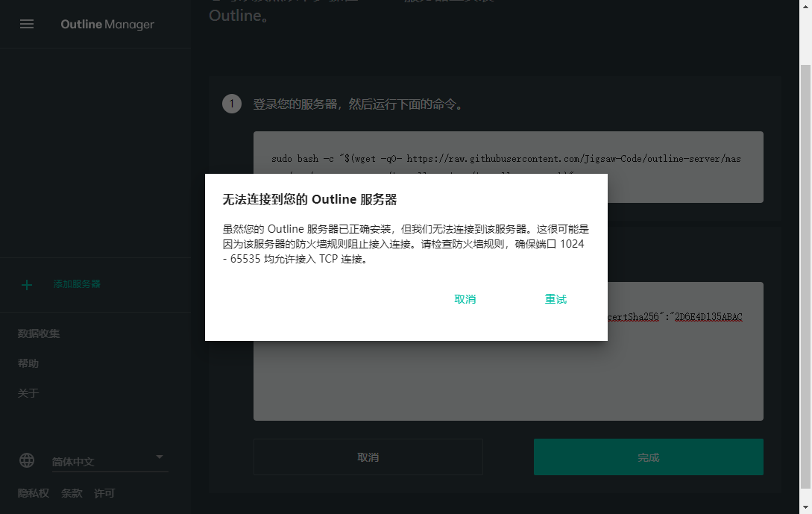Select 添加服务器 in sidebar
812x514 pixels.
pos(77,284)
